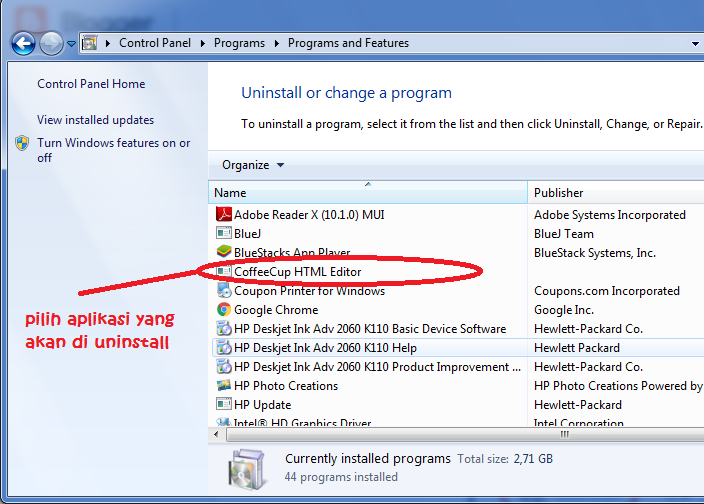Viewport: 704px width, 504px height.
Task: Click the Back navigation arrow
Action: (23, 44)
